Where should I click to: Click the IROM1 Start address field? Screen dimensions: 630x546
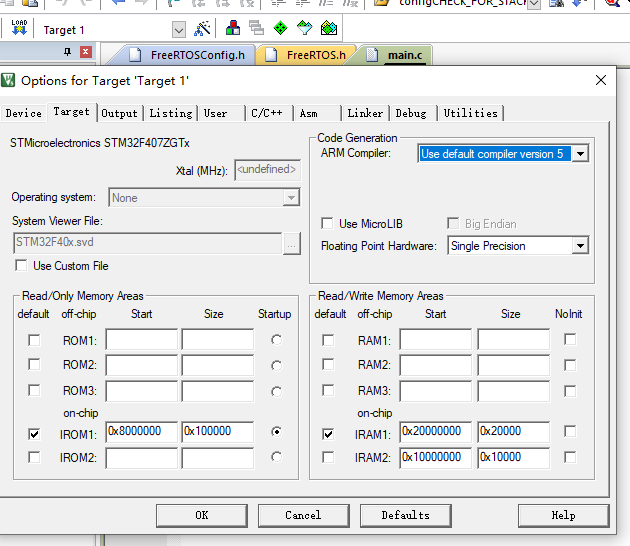[141, 432]
